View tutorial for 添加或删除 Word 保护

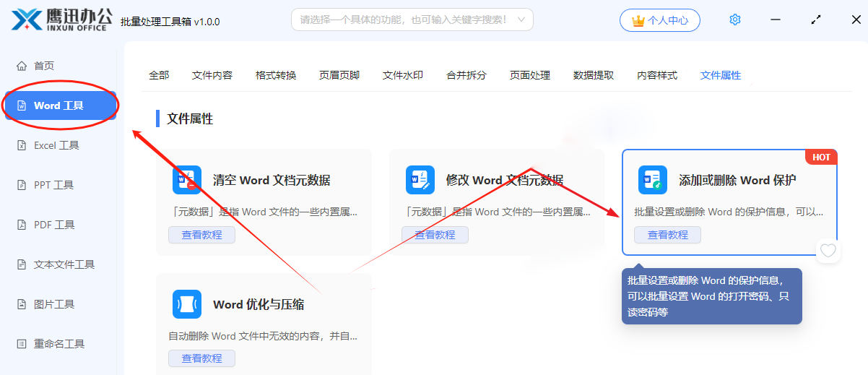click(668, 235)
